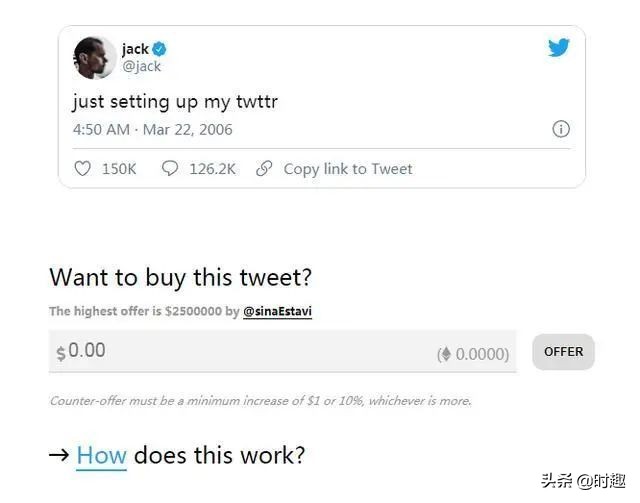
Task: Like the tweet with heart icon
Action: pyautogui.click(x=82, y=169)
